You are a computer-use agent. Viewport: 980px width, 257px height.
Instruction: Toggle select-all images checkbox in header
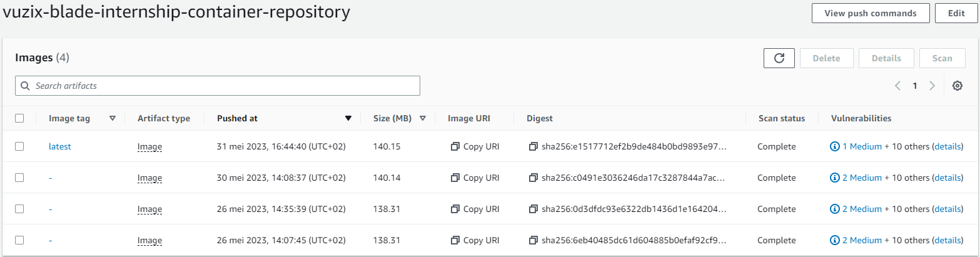click(x=19, y=118)
